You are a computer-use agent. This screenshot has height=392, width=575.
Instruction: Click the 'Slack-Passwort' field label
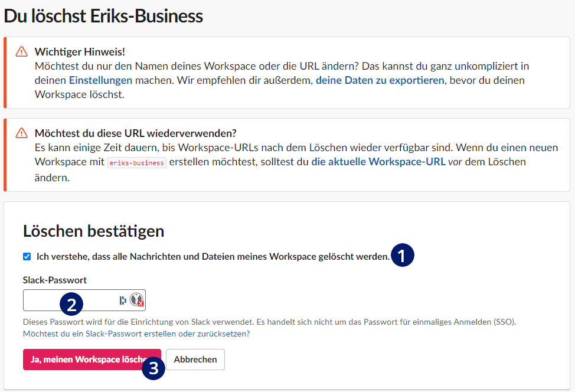[x=55, y=280]
